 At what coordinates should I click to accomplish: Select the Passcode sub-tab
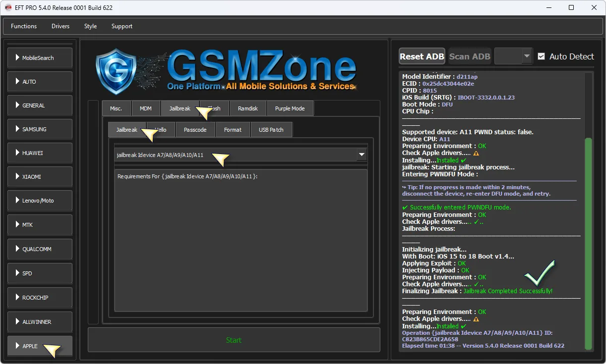click(x=195, y=130)
